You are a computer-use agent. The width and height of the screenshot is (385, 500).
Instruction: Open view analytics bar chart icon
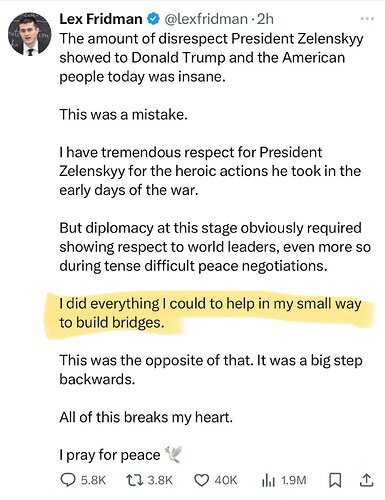(268, 480)
